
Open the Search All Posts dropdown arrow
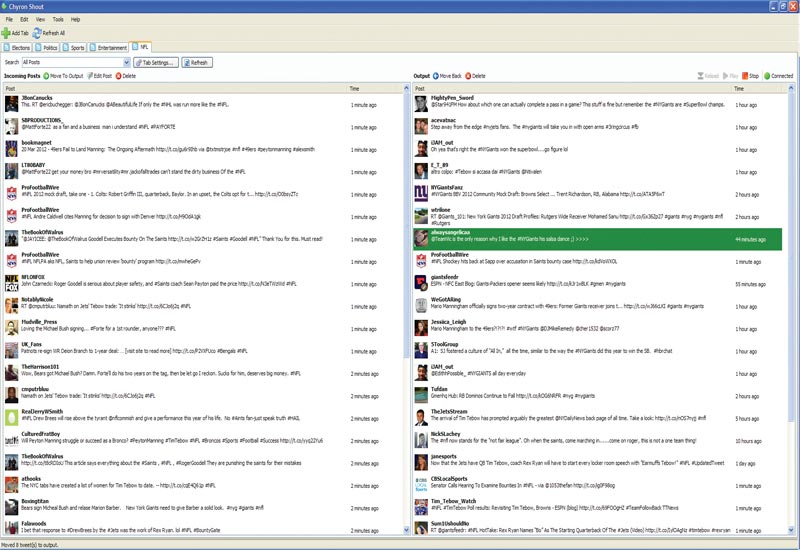pos(127,62)
